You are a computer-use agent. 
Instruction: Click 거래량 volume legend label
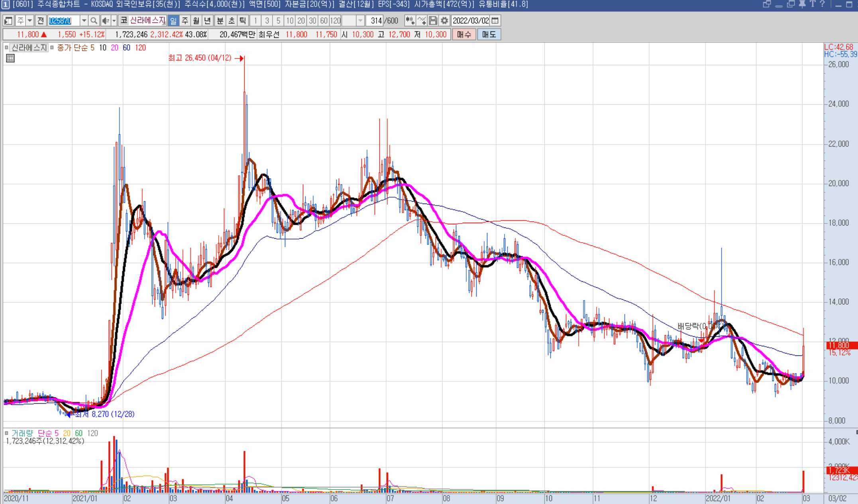(x=22, y=433)
